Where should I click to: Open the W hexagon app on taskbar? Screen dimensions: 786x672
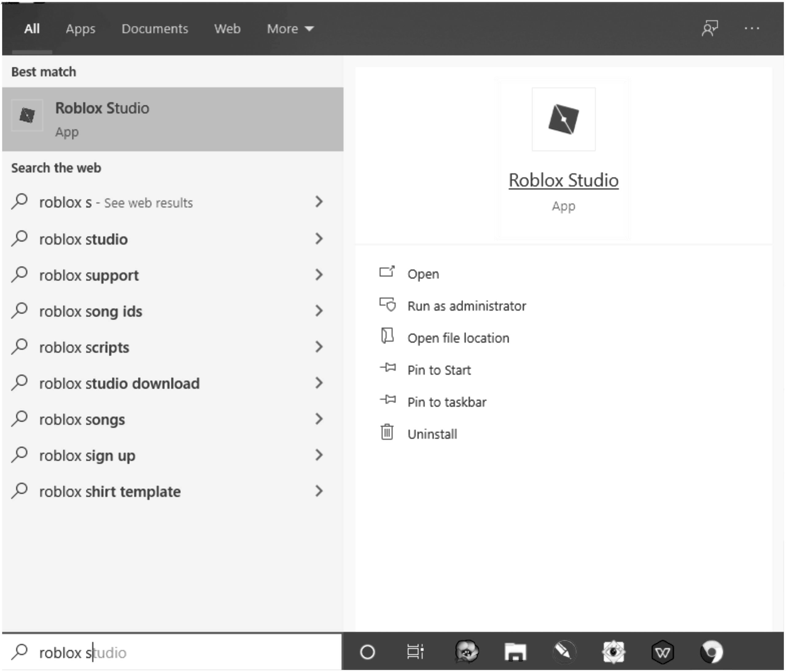(x=662, y=652)
